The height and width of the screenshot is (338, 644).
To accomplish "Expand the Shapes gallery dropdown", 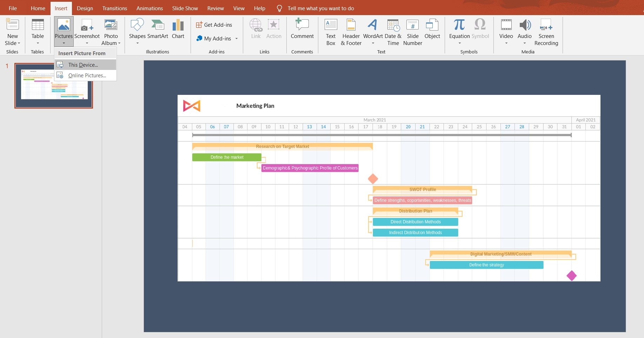I will [x=137, y=43].
